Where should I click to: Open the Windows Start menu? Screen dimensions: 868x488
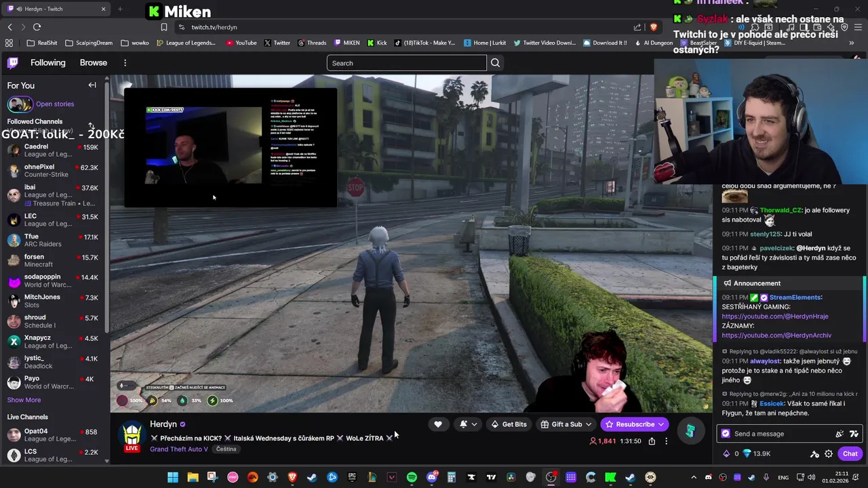[x=173, y=477]
